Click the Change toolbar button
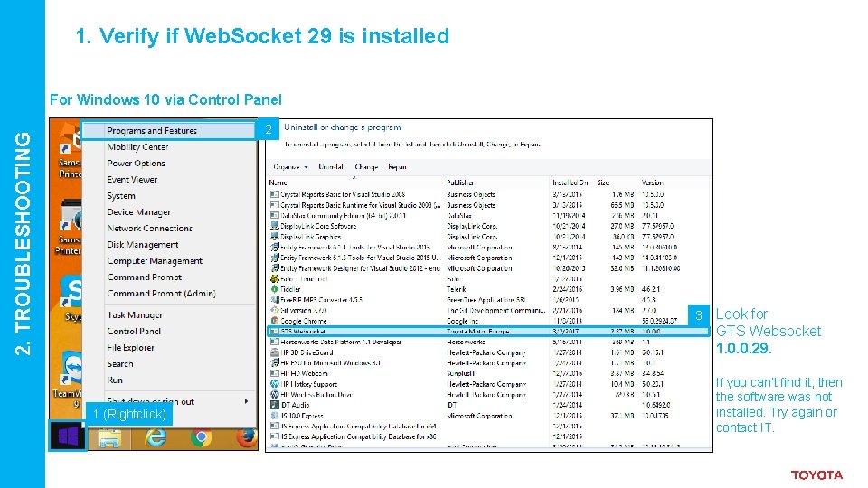 [366, 167]
